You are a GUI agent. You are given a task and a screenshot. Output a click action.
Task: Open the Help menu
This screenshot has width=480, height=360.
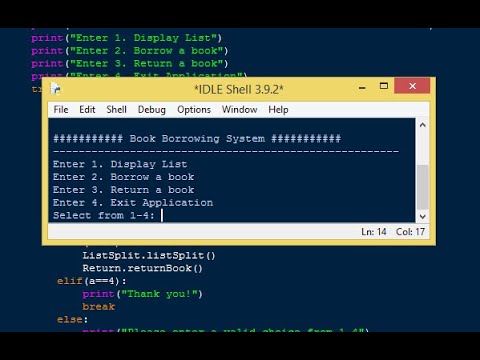pyautogui.click(x=278, y=110)
